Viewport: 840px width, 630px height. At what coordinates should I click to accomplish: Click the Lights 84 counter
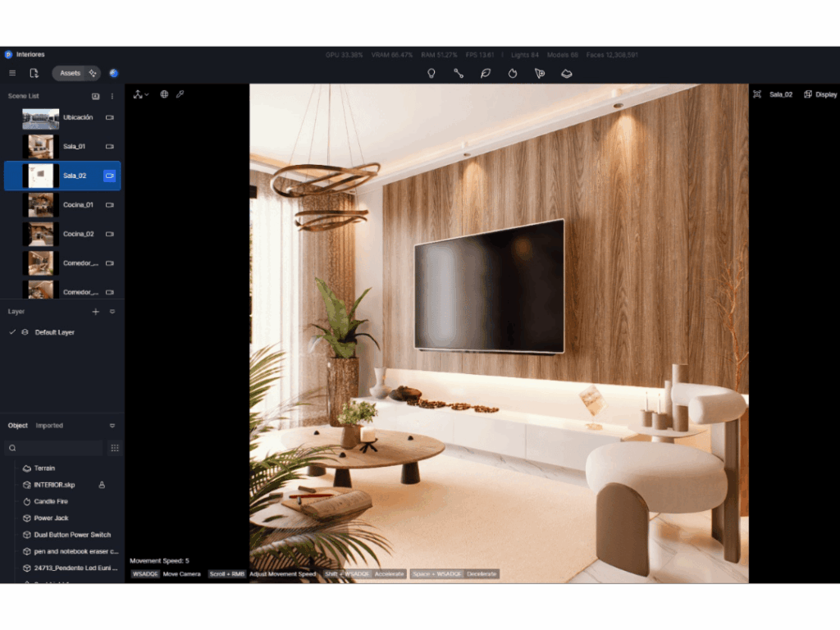point(524,55)
